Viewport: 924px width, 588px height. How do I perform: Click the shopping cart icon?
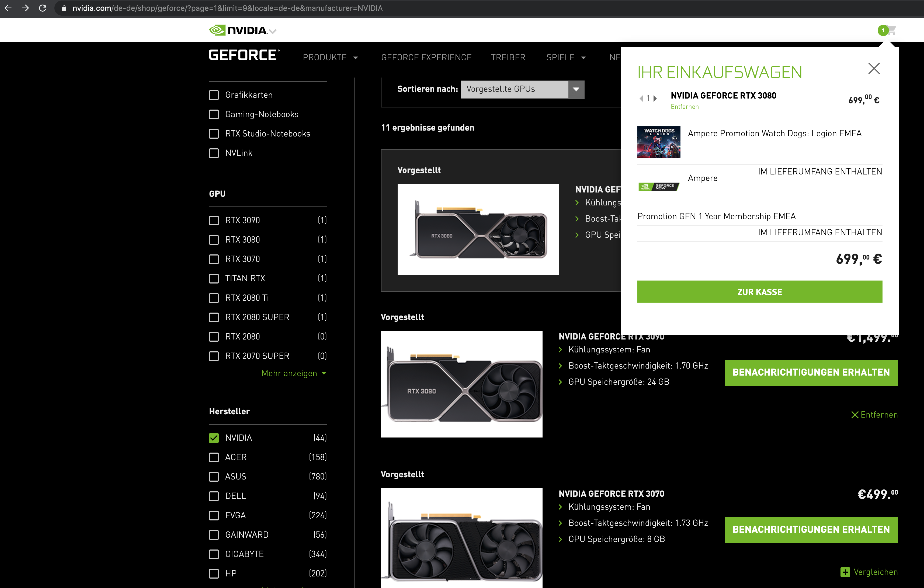click(890, 30)
